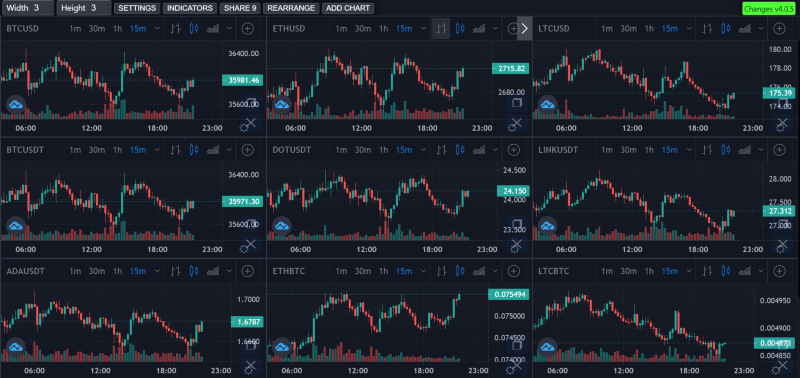
Task: Toggle 1m interval on BTCUSD chart
Action: (75, 29)
